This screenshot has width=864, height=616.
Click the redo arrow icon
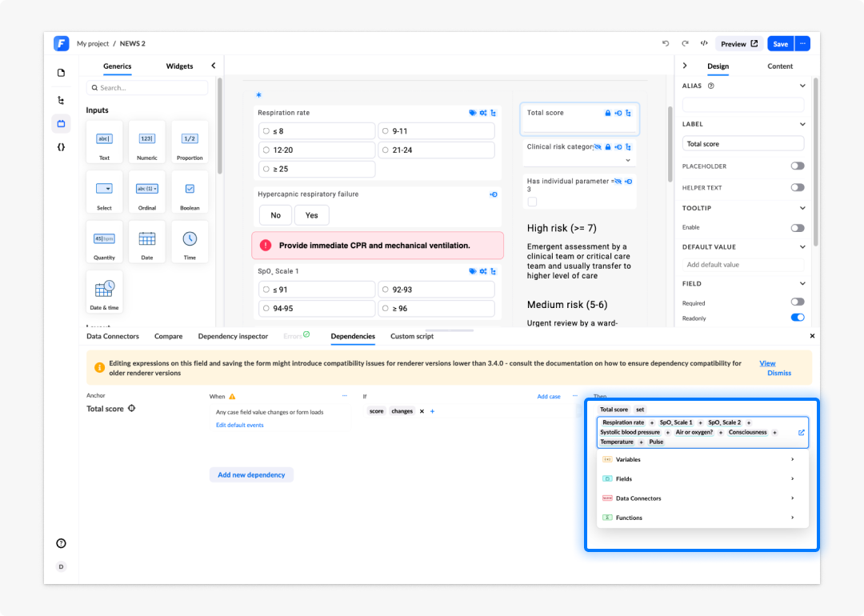685,43
